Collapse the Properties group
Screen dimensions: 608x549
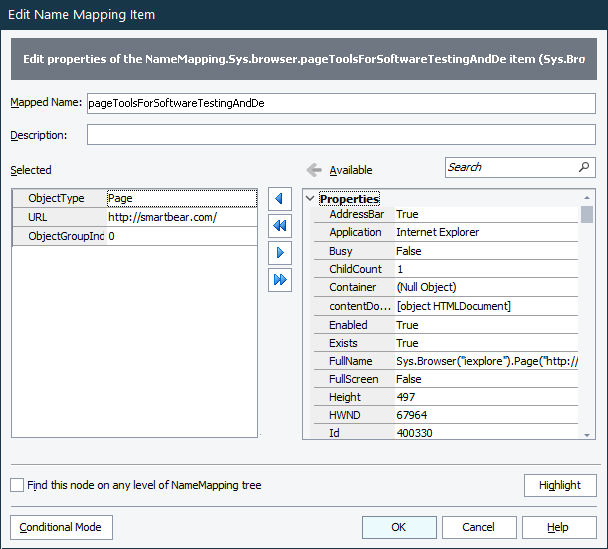click(x=309, y=199)
